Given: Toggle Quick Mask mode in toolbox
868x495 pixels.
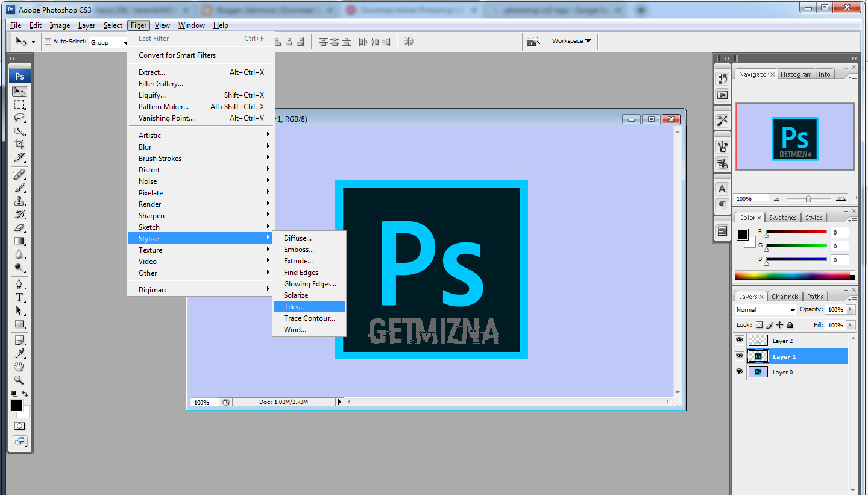Looking at the screenshot, I should [x=20, y=426].
